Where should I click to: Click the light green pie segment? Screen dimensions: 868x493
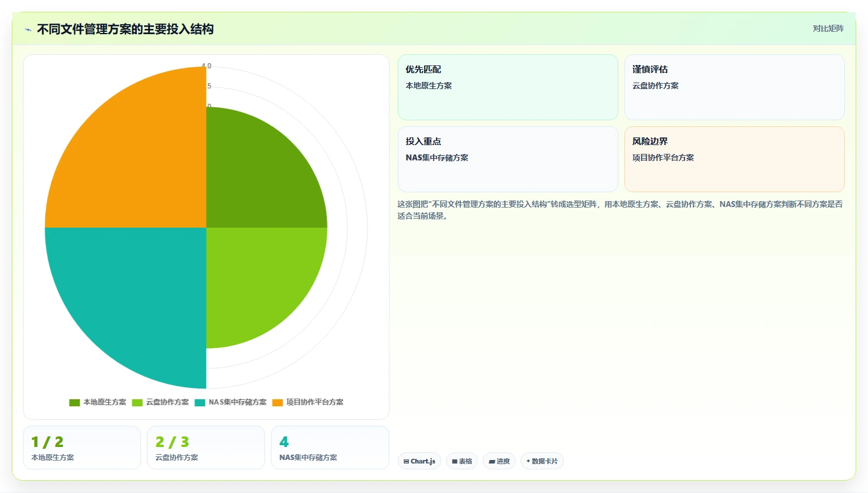click(266, 287)
